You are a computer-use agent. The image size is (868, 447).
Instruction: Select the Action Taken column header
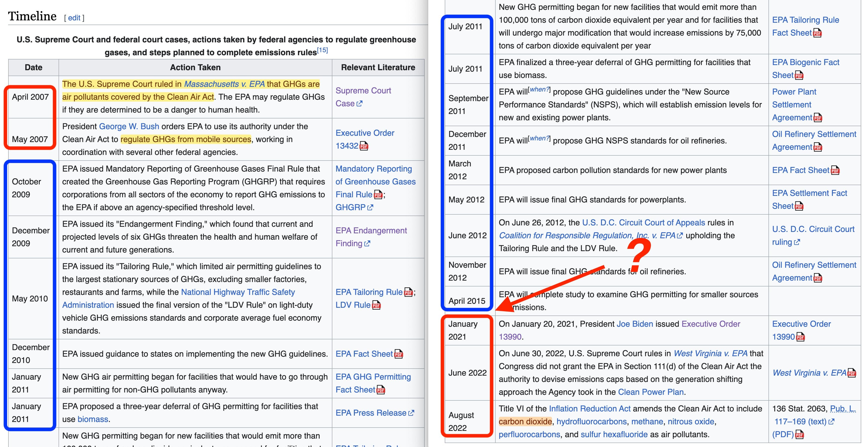pyautogui.click(x=195, y=68)
